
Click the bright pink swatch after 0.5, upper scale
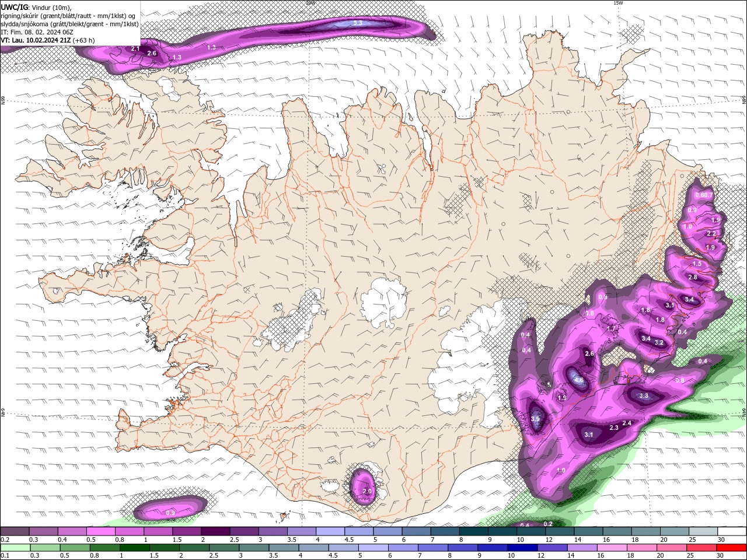(x=100, y=531)
